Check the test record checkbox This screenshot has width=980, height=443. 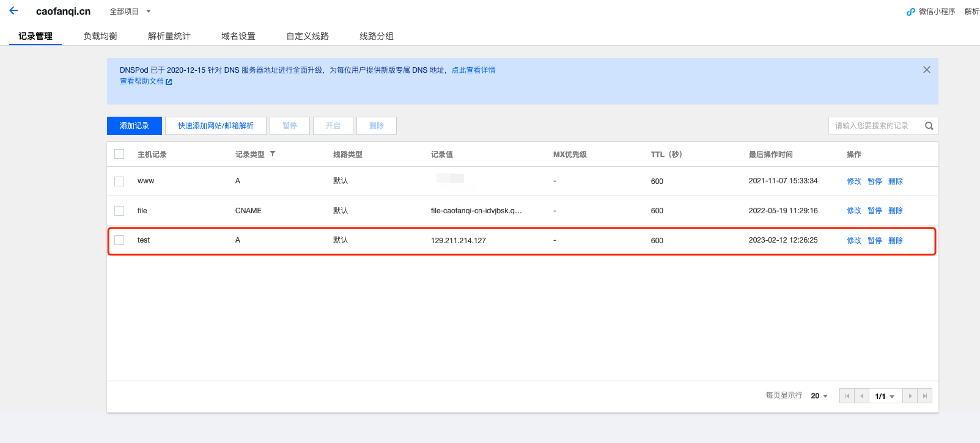pyautogui.click(x=119, y=240)
